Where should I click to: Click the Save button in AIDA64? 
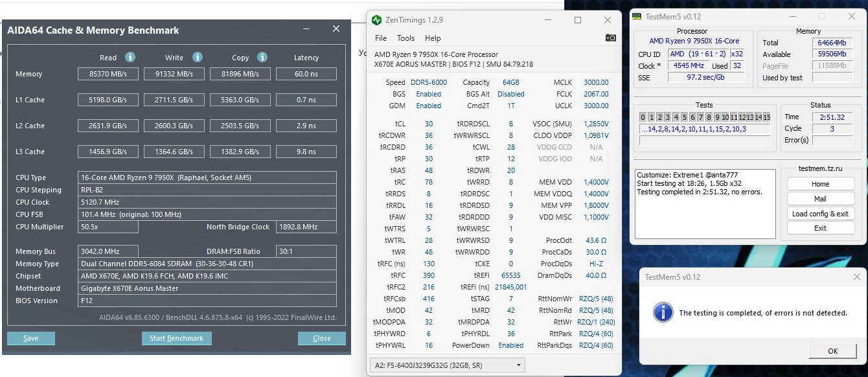31,338
